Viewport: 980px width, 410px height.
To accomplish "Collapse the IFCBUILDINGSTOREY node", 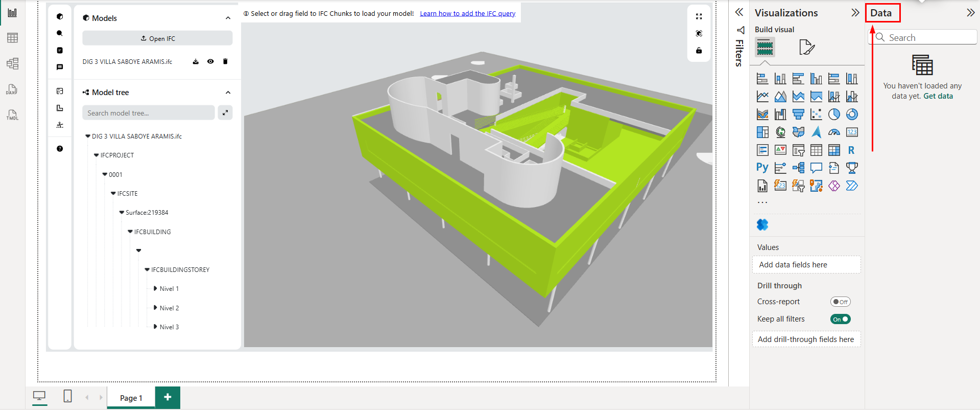I will pos(147,270).
